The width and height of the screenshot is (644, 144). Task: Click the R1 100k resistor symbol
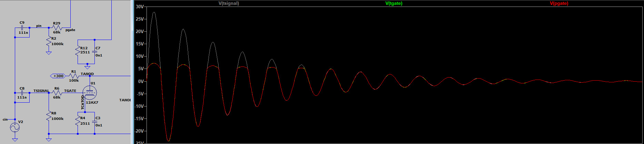pyautogui.click(x=74, y=76)
